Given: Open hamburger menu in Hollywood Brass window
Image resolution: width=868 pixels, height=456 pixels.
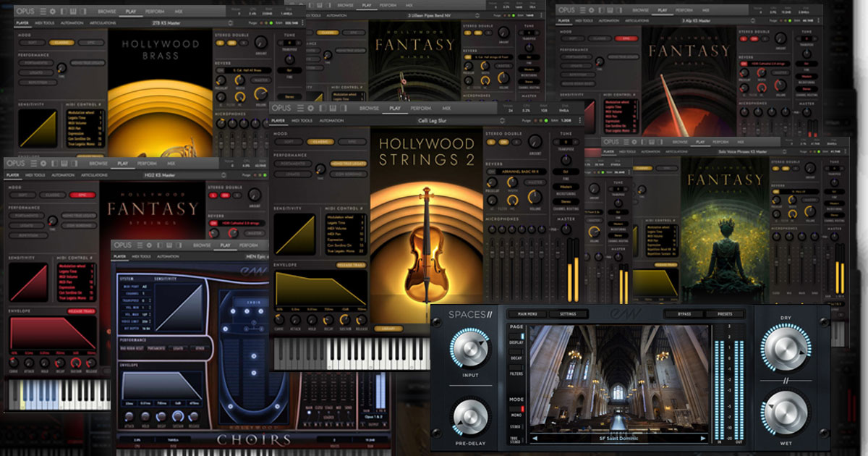Looking at the screenshot, I should pyautogui.click(x=43, y=11).
